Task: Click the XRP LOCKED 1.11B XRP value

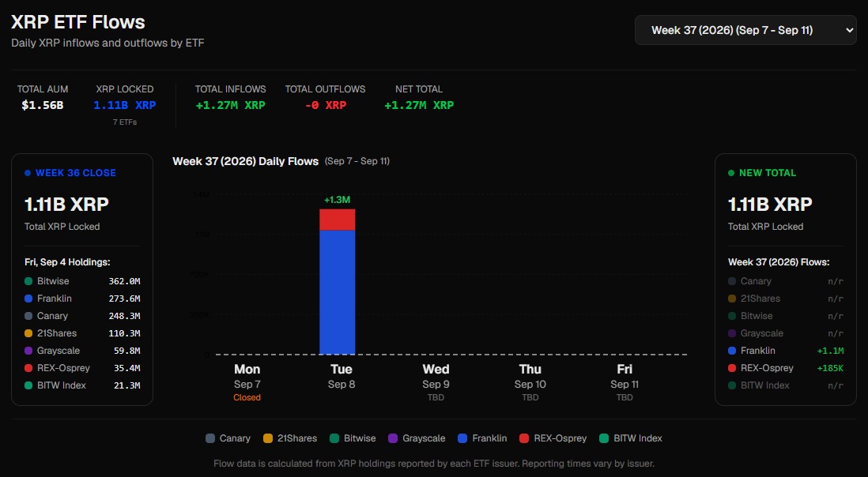Action: tap(125, 105)
